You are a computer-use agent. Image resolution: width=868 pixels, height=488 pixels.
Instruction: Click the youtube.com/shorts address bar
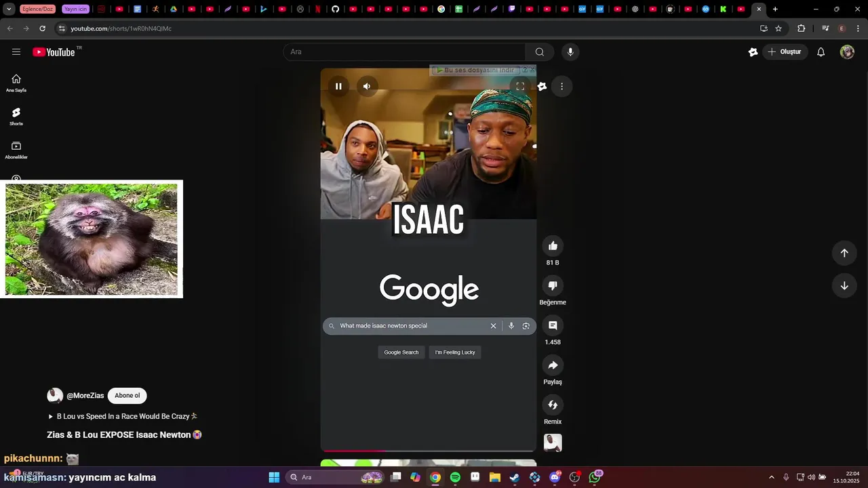coord(407,28)
